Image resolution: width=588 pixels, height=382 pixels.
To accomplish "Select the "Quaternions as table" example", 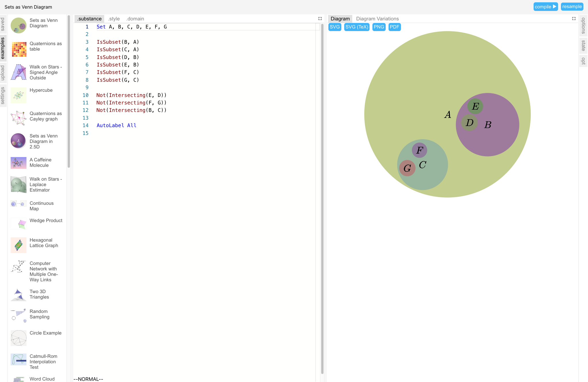I will 46,46.
